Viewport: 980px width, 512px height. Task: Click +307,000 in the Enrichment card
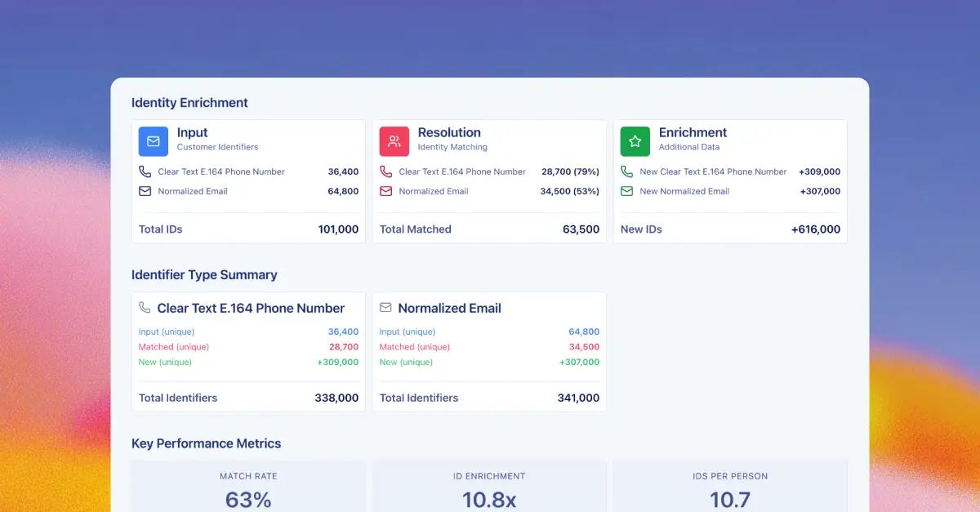(820, 191)
